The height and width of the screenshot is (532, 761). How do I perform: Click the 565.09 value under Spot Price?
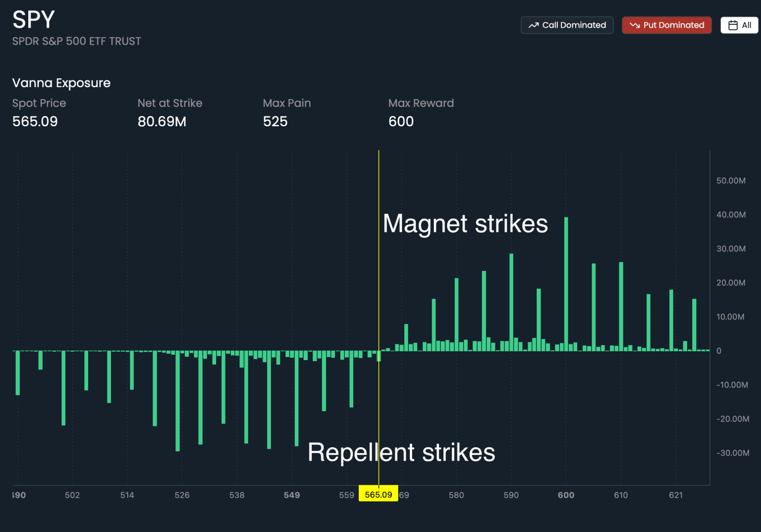pyautogui.click(x=35, y=121)
